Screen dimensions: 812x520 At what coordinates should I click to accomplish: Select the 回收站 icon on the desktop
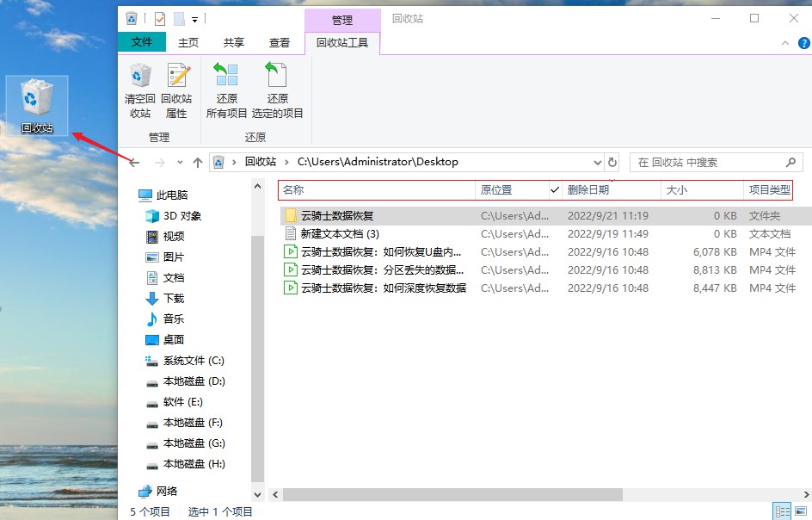click(36, 95)
